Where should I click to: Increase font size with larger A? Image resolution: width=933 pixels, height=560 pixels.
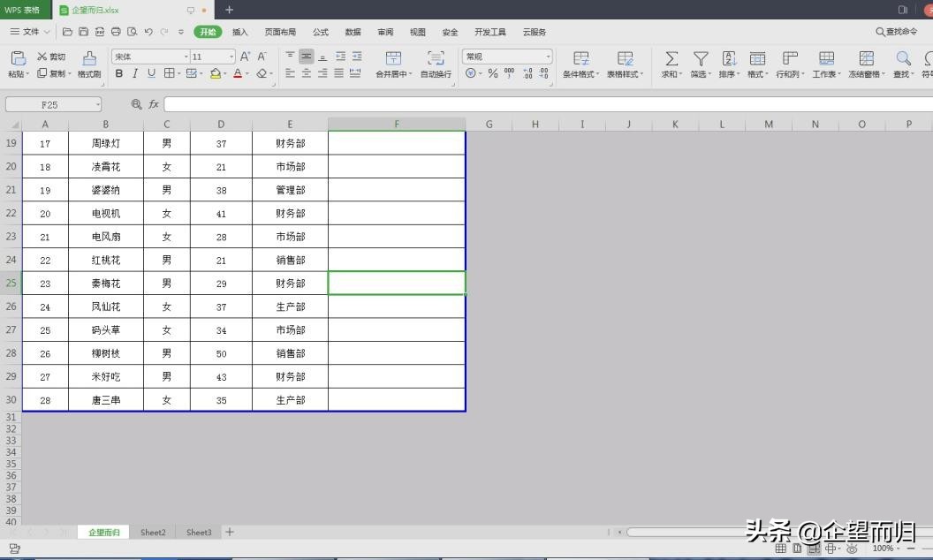[x=245, y=57]
